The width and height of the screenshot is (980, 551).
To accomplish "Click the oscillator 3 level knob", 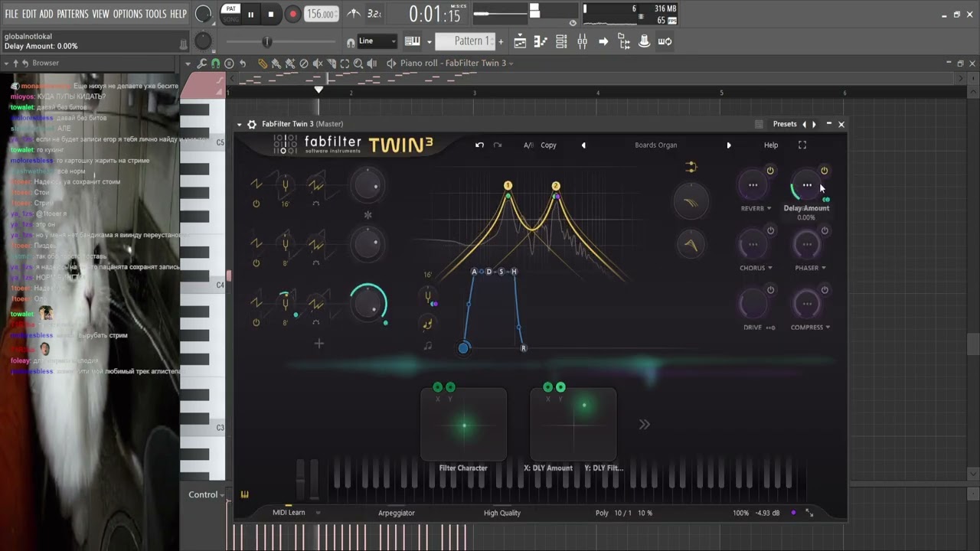I will [368, 303].
